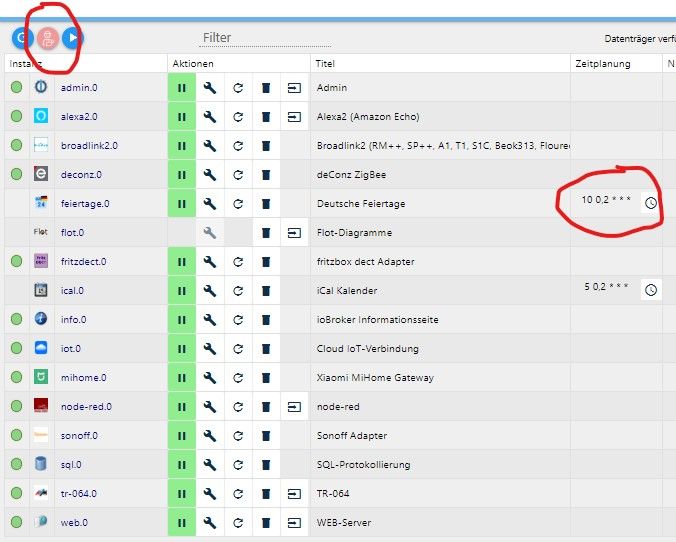Open wrench settings for alexa2.0
The image size is (676, 542).
click(210, 116)
